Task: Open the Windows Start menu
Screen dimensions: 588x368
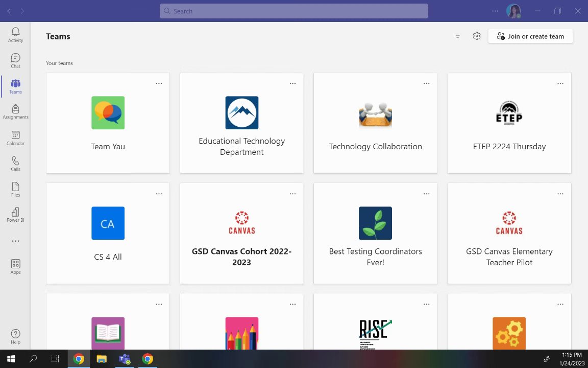Action: point(11,359)
